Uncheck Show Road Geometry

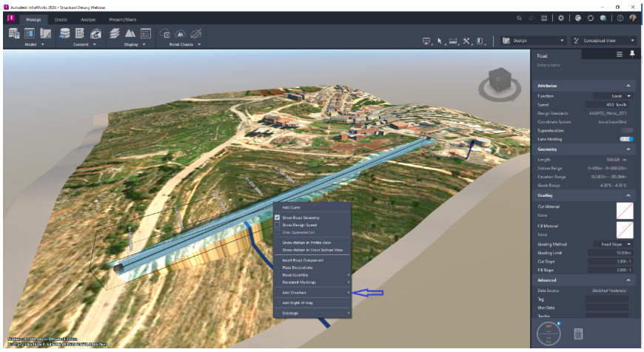(278, 217)
